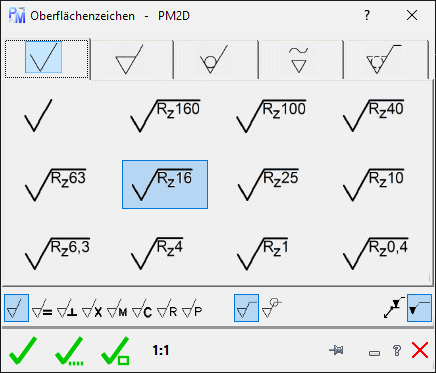436x373 pixels.
Task: Click the PM application icon in title bar
Action: coord(17,15)
